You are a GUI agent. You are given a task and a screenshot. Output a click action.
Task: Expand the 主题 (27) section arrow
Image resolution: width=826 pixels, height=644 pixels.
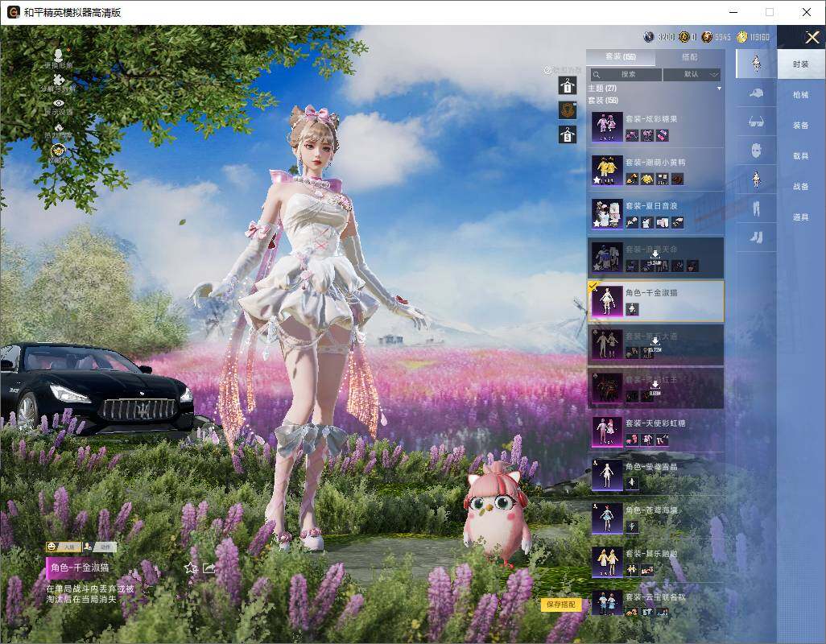point(719,89)
